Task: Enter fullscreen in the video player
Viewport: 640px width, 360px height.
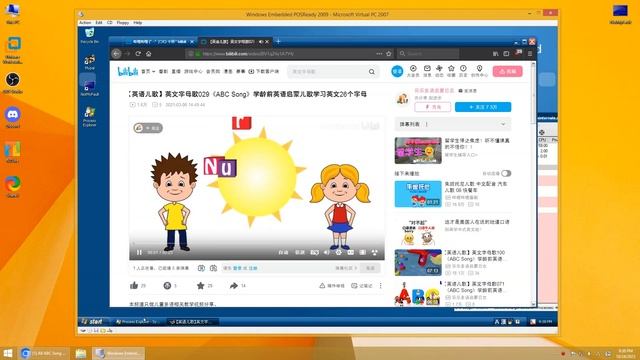Action: coord(374,253)
